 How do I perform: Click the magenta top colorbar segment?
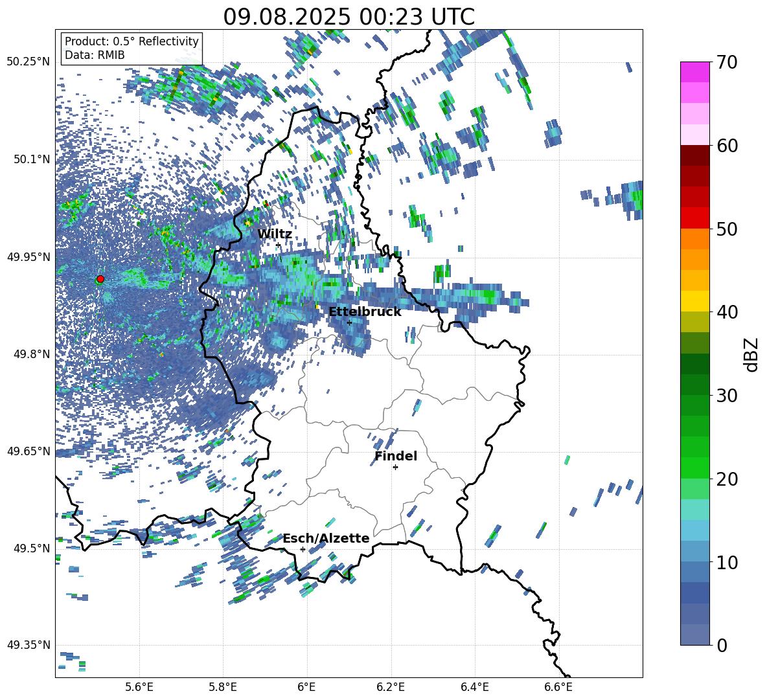point(694,73)
